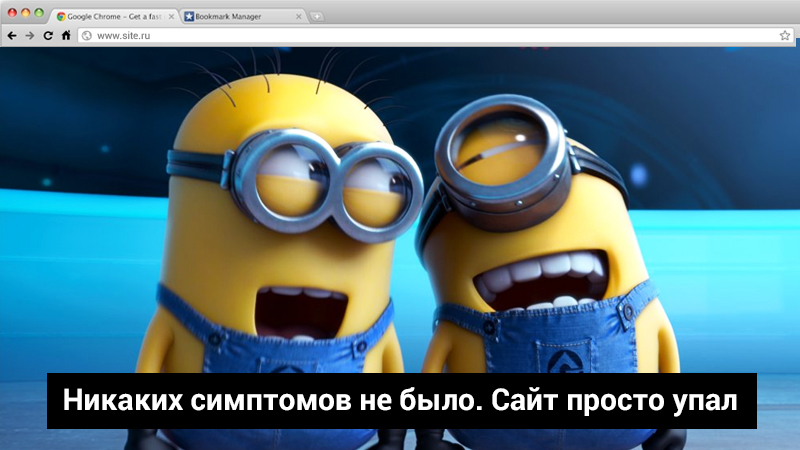The height and width of the screenshot is (450, 800).
Task: Bookmark this page with the star icon
Action: click(785, 35)
